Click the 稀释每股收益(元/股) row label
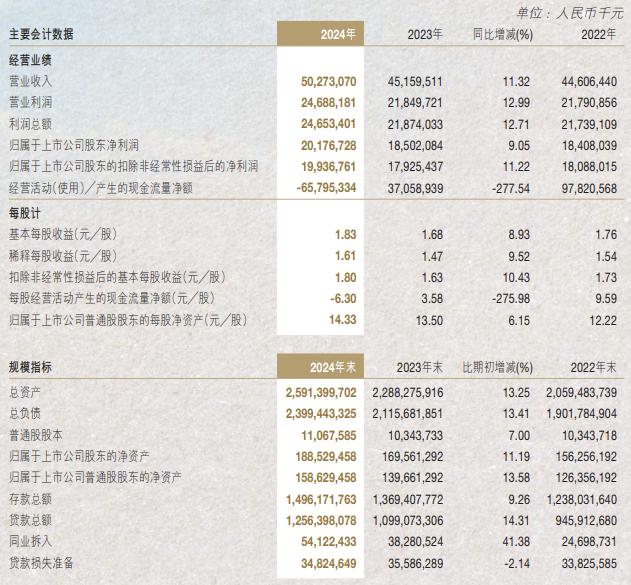631x585 pixels. [x=63, y=256]
